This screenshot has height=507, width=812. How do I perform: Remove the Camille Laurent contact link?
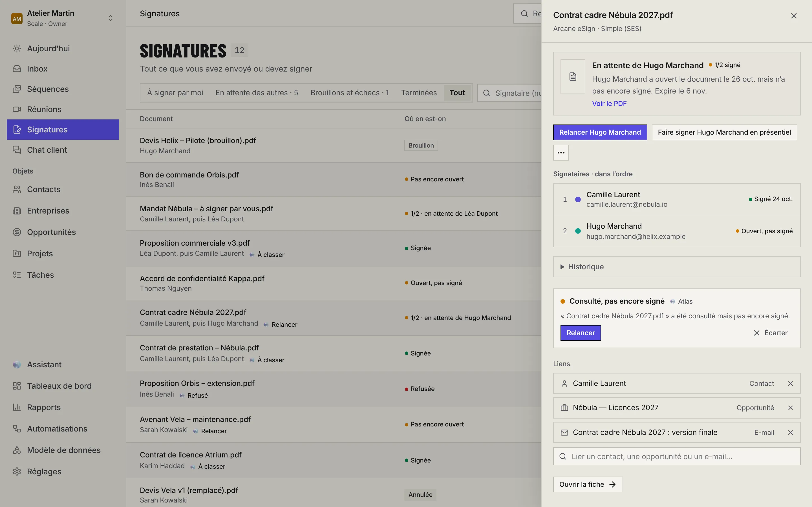[790, 384]
